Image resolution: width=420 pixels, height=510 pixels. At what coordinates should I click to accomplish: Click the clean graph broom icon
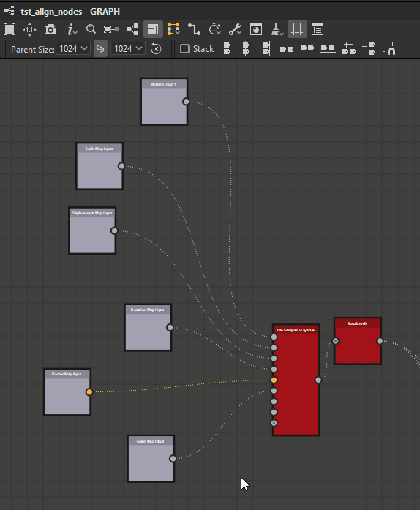point(277,29)
